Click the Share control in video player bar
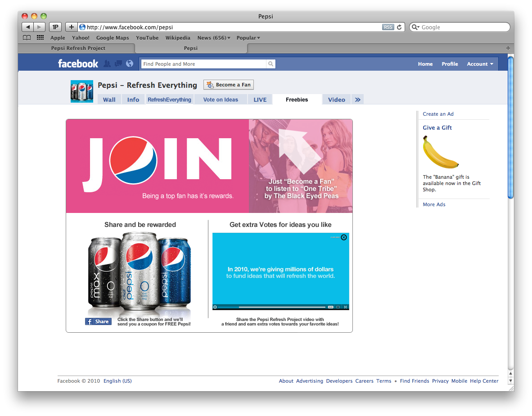The image size is (532, 416). (330, 307)
